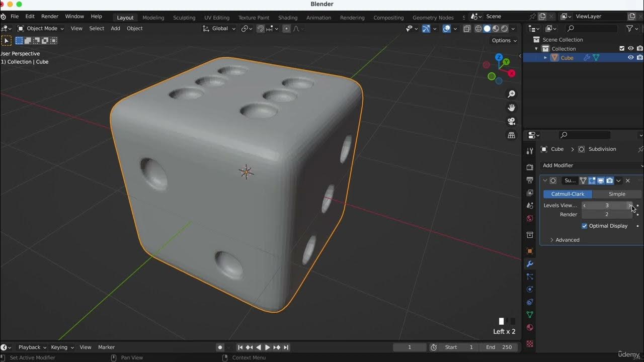
Task: Open the viewport Add menu
Action: point(115,29)
